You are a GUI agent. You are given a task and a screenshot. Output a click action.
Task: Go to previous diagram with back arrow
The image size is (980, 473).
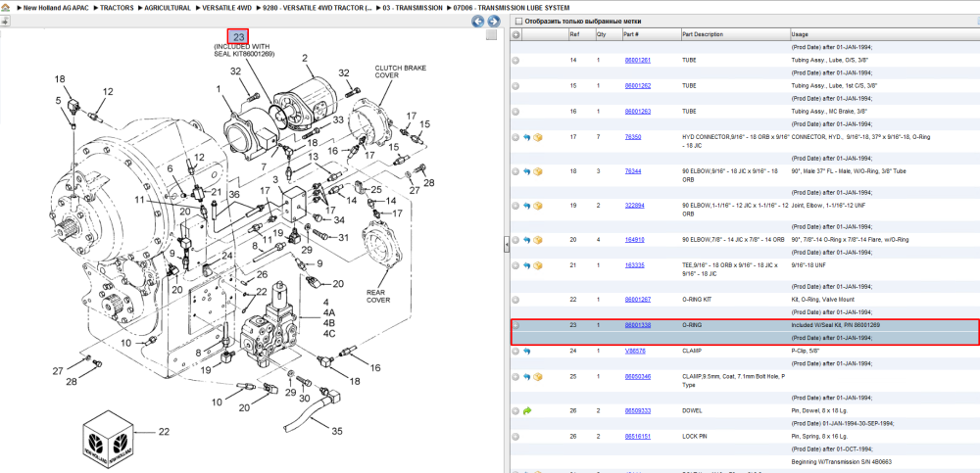pyautogui.click(x=477, y=22)
